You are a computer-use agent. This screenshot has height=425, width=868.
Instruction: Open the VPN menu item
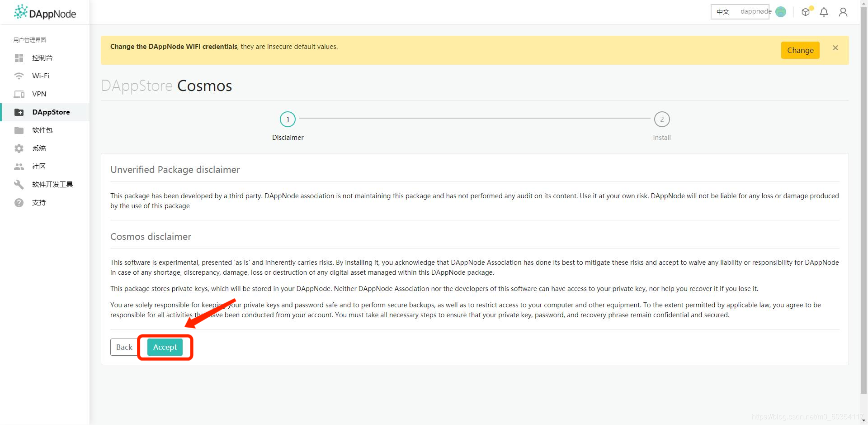(45, 94)
